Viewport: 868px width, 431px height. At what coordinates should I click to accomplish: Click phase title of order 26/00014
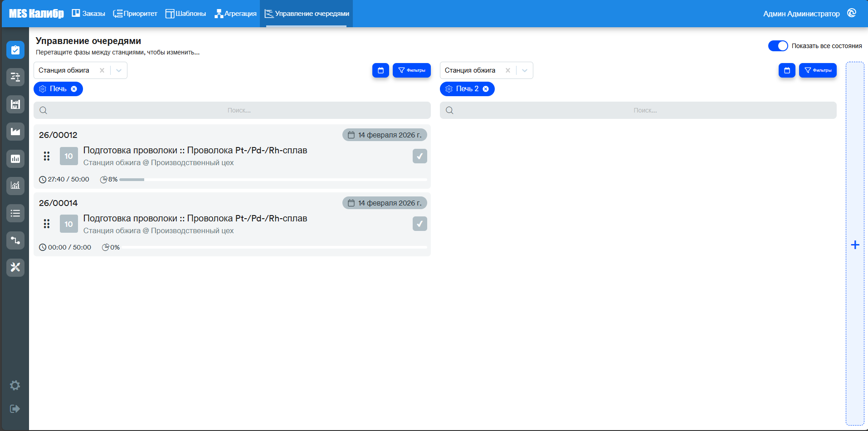195,218
